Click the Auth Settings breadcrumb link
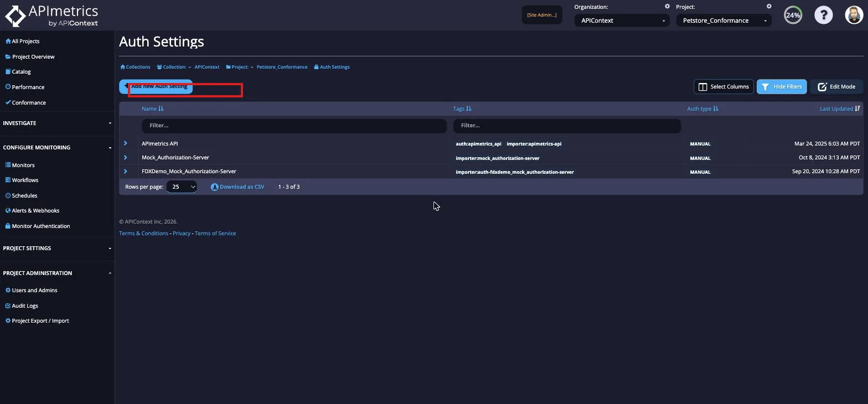The height and width of the screenshot is (404, 868). pyautogui.click(x=332, y=67)
